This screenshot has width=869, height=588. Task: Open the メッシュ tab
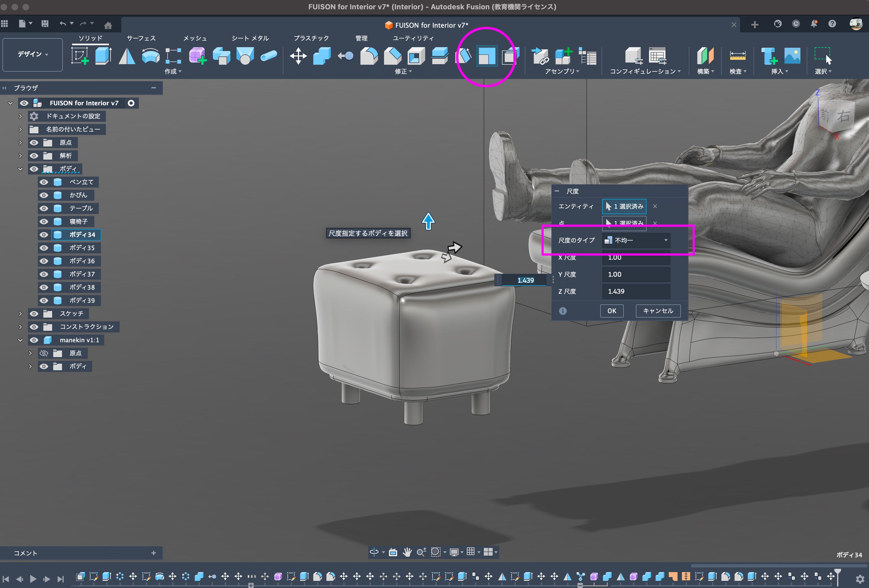tap(195, 38)
